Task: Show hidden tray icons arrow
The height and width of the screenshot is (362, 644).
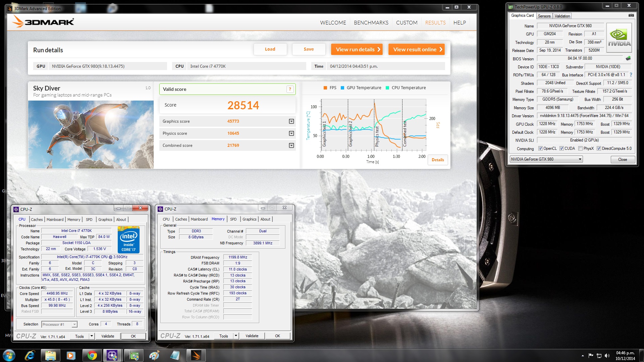Action: click(x=583, y=356)
